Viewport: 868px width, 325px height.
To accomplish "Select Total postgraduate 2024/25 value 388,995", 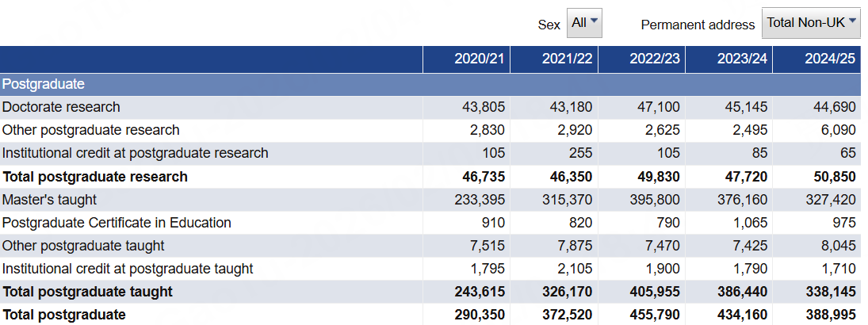I will pos(829,315).
